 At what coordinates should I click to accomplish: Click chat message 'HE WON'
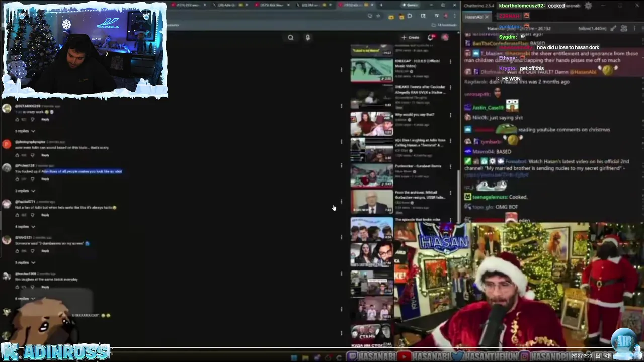511,79
